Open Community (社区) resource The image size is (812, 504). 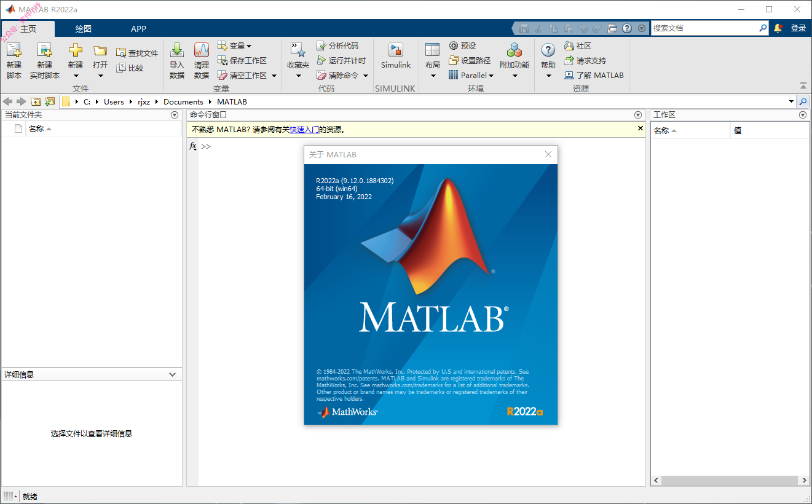[x=578, y=46]
